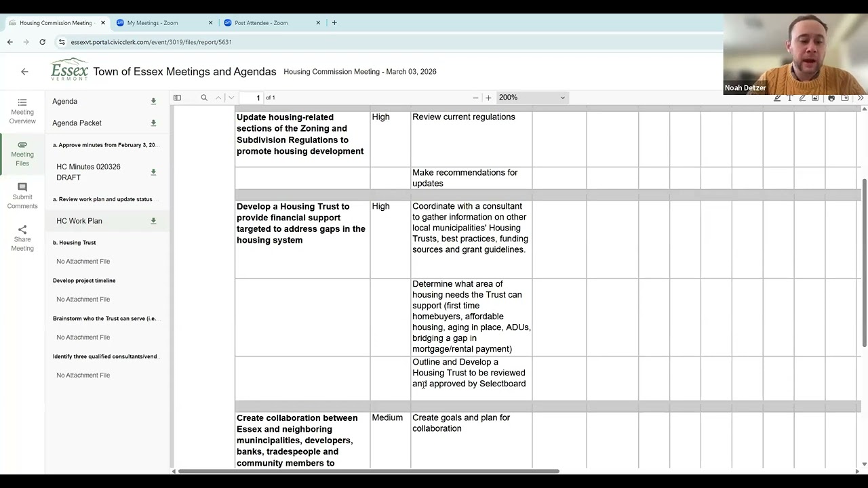Download the Agenda file

point(153,102)
